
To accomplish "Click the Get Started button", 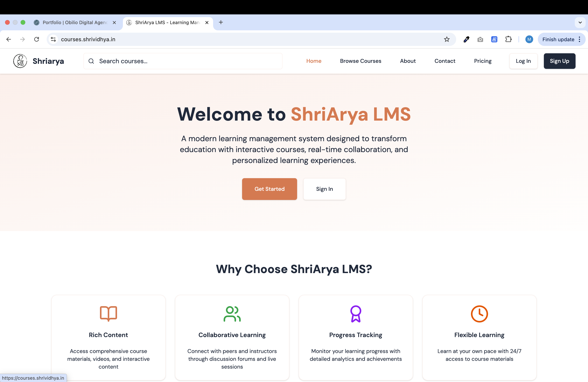I will [x=269, y=189].
